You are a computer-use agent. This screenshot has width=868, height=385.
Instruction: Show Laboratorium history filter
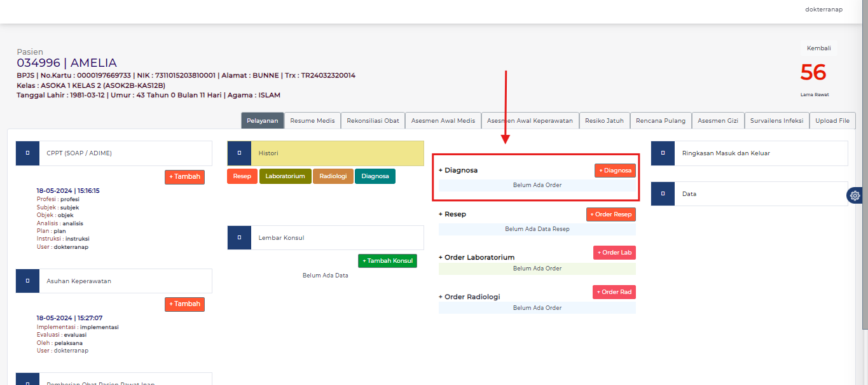point(285,176)
